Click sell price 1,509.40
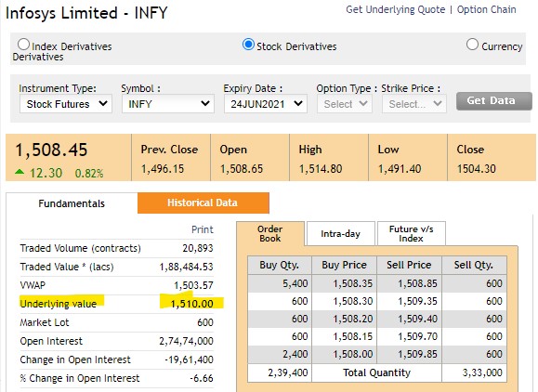The image size is (538, 392). pos(417,319)
